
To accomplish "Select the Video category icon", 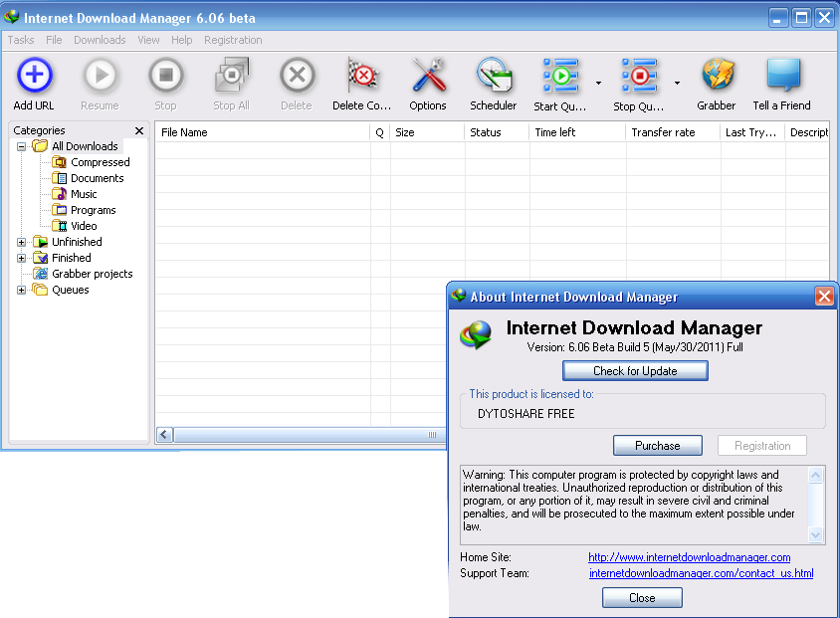I will click(x=59, y=226).
